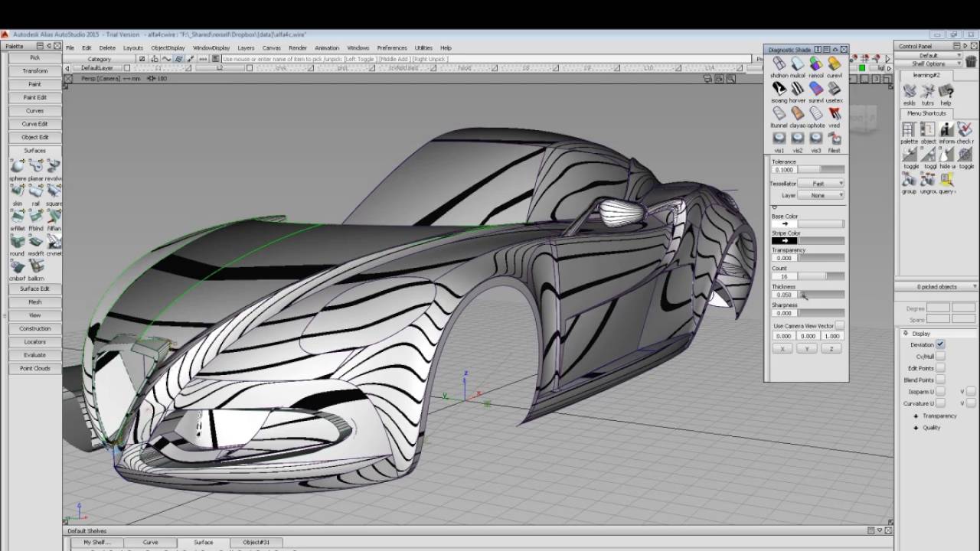Open the Tessellator dropdown set to Fast
Image resolution: width=980 pixels, height=551 pixels.
coord(821,184)
